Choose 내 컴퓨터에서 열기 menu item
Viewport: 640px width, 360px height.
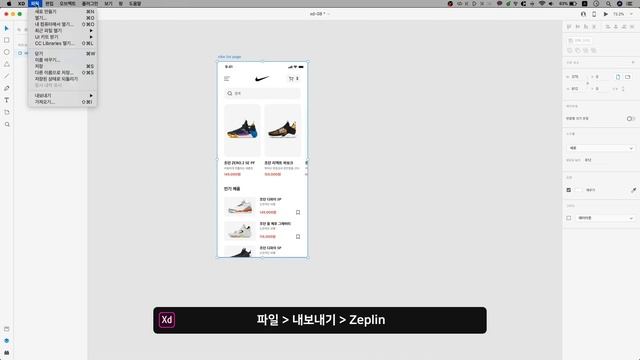62,24
